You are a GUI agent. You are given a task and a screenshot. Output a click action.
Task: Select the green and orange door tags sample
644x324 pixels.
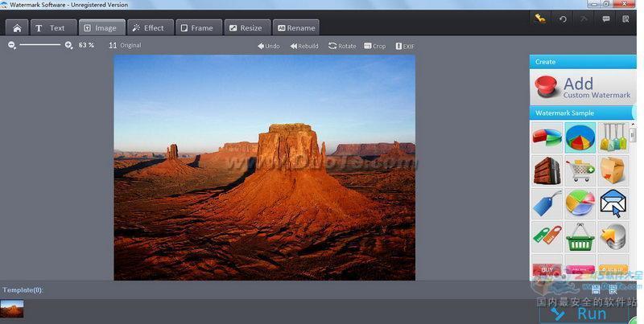pyautogui.click(x=547, y=236)
